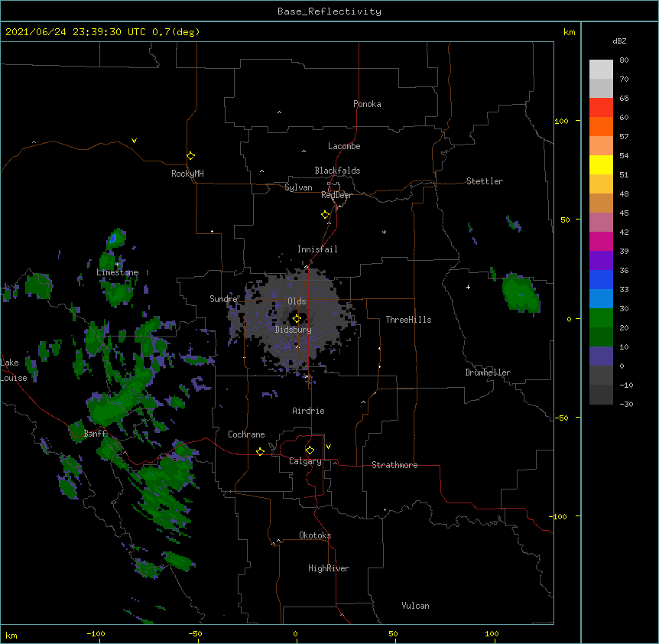Image resolution: width=659 pixels, height=644 pixels.
Task: Click the yellow diamond marker south of RedDeer
Action: pyautogui.click(x=325, y=215)
